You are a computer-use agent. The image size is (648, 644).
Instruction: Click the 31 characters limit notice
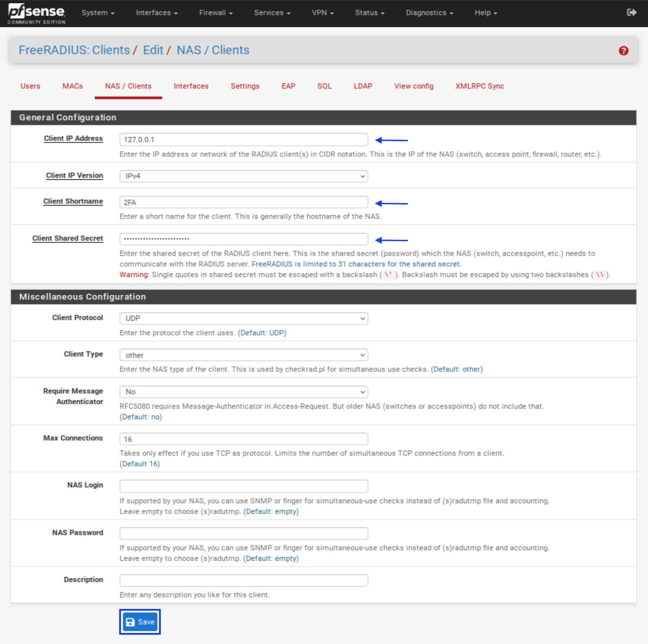[356, 264]
